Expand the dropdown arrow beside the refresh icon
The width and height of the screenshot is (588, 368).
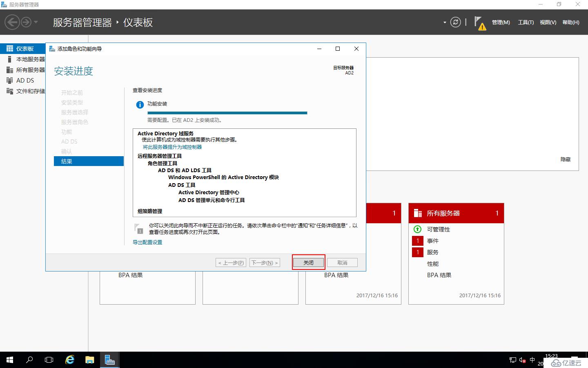click(x=445, y=22)
